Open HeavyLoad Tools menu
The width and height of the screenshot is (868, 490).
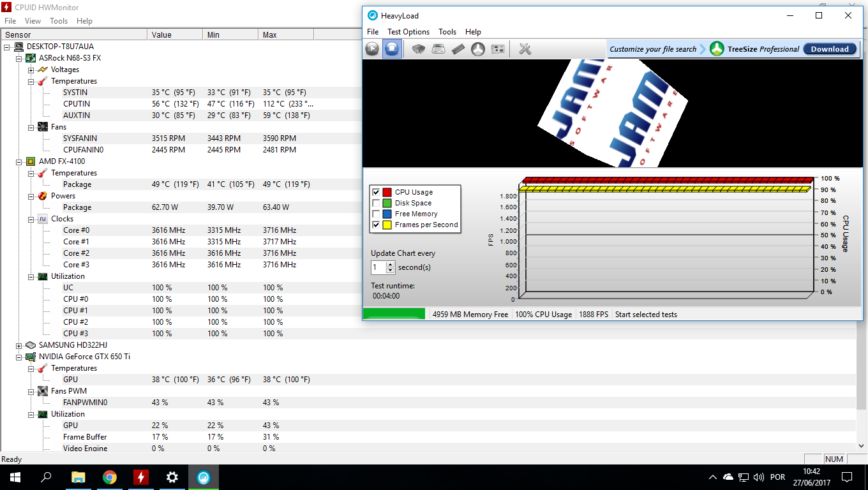[x=447, y=32]
